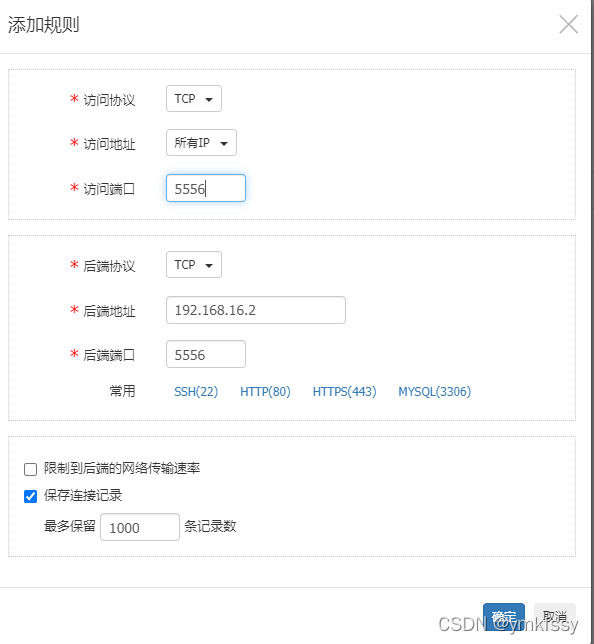
Task: Open the 访问地址 所有IP dropdown
Action: point(201,143)
